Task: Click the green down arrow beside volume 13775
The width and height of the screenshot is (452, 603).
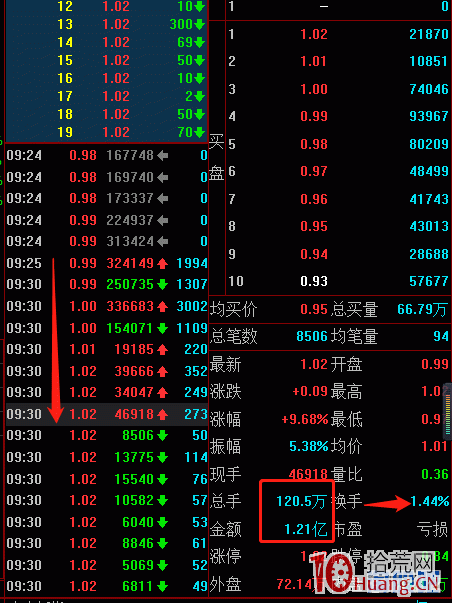Action: (162, 458)
